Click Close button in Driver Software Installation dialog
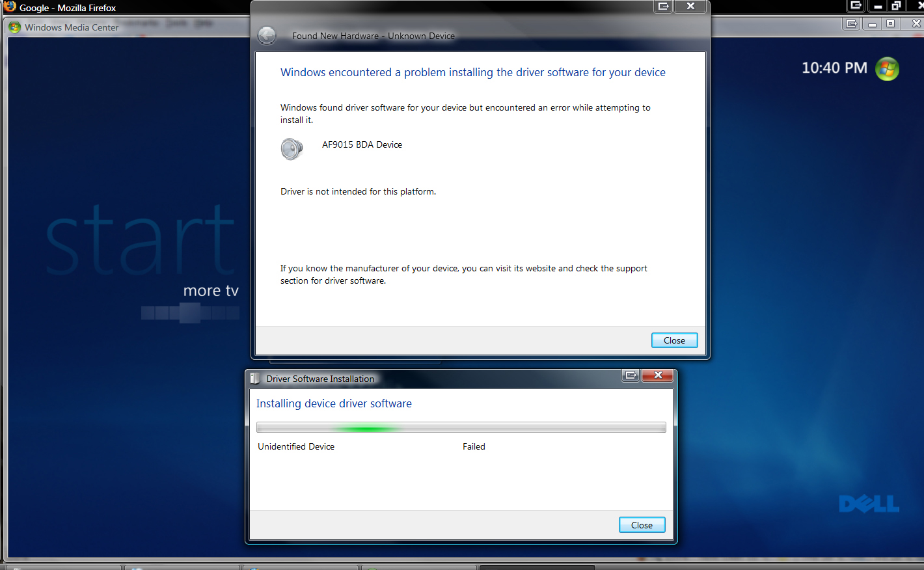924x570 pixels. 642,525
